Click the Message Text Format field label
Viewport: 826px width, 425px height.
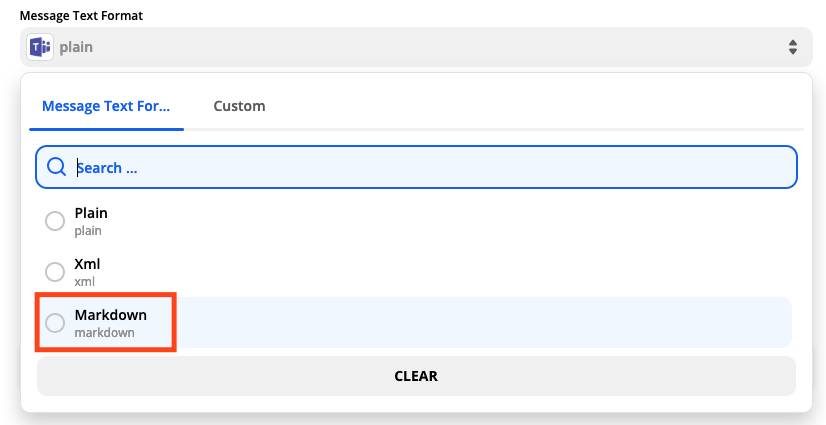pos(81,16)
